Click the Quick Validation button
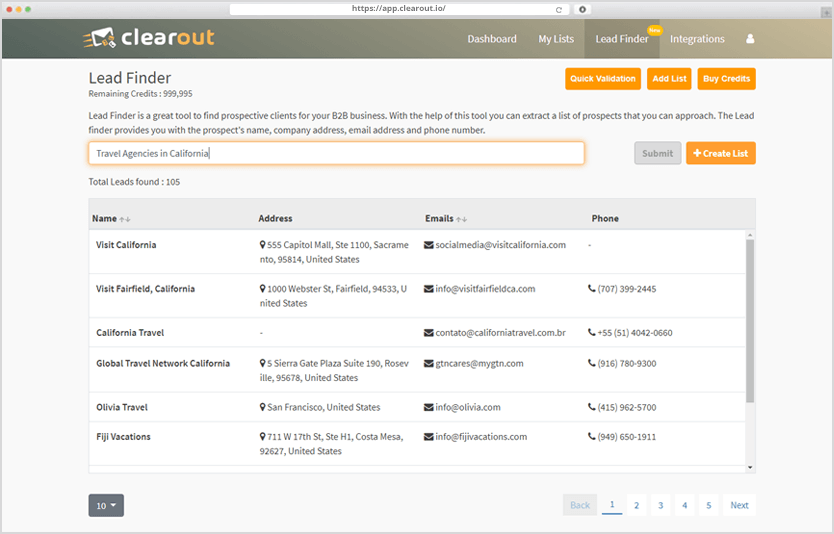 click(603, 79)
